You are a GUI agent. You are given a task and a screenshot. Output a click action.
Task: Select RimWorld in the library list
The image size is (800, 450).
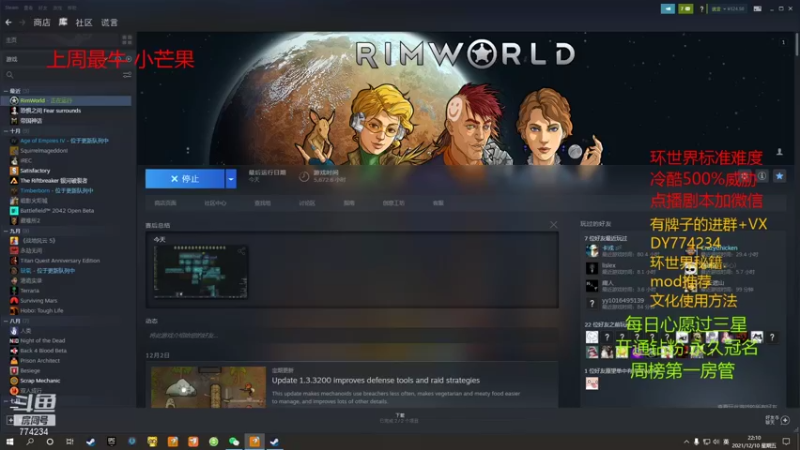pos(67,101)
